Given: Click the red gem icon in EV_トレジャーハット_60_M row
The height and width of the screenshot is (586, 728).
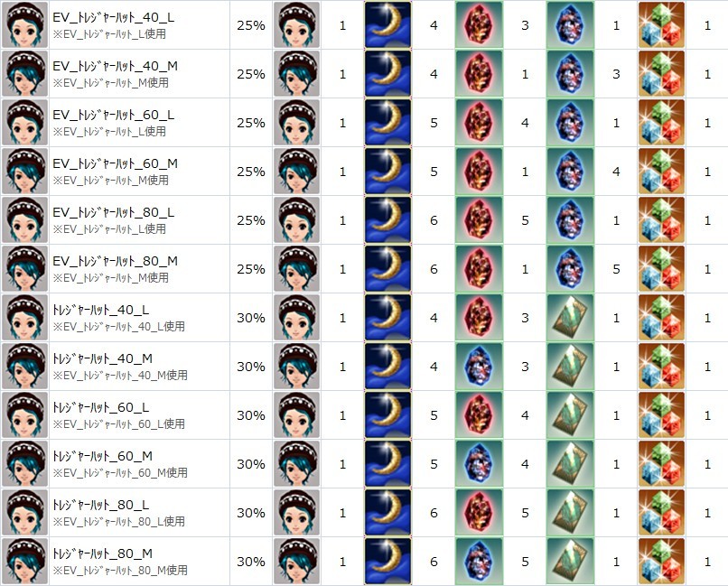Looking at the screenshot, I should point(479,172).
